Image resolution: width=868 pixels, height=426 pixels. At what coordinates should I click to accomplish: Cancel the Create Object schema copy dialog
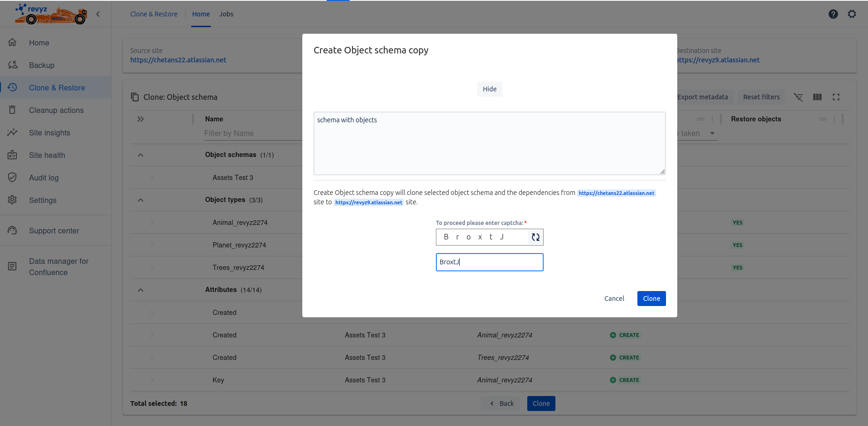614,299
